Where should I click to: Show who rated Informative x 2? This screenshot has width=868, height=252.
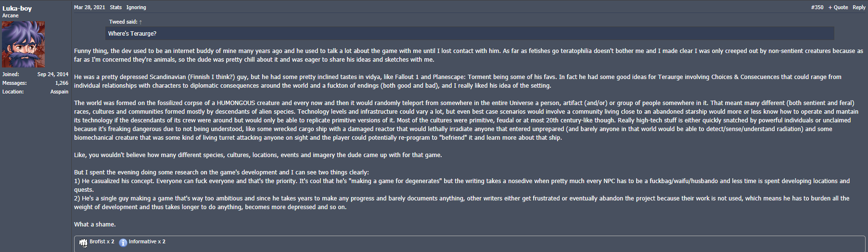point(147,242)
